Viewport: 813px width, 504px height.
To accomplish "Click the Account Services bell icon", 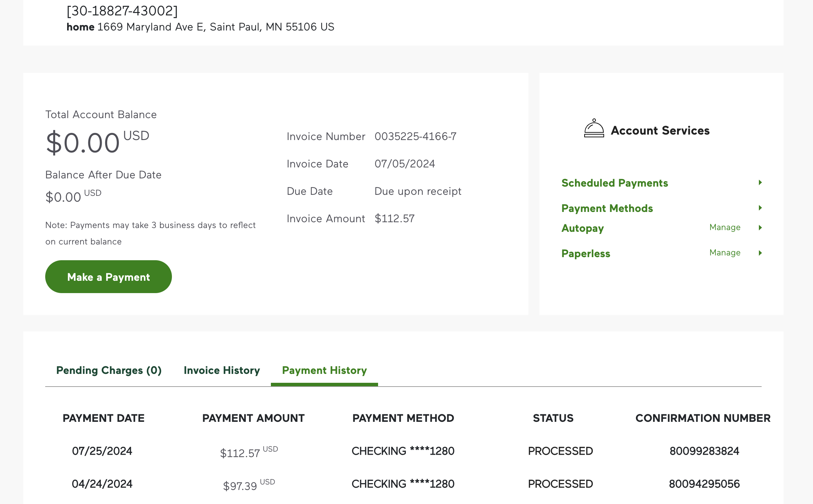I will [x=594, y=128].
